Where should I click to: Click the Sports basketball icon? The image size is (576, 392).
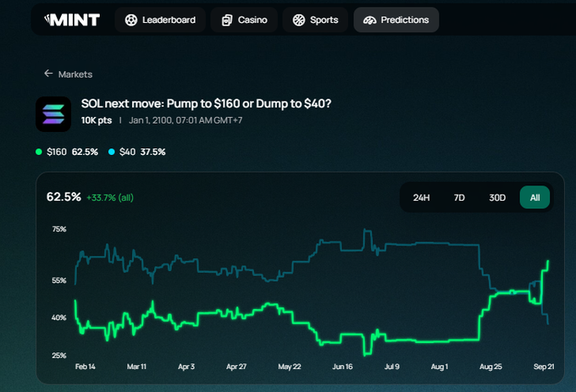[x=299, y=19]
